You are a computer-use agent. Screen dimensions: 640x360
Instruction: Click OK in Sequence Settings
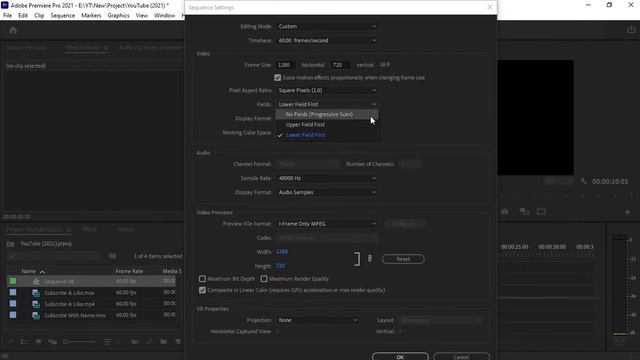pyautogui.click(x=400, y=356)
